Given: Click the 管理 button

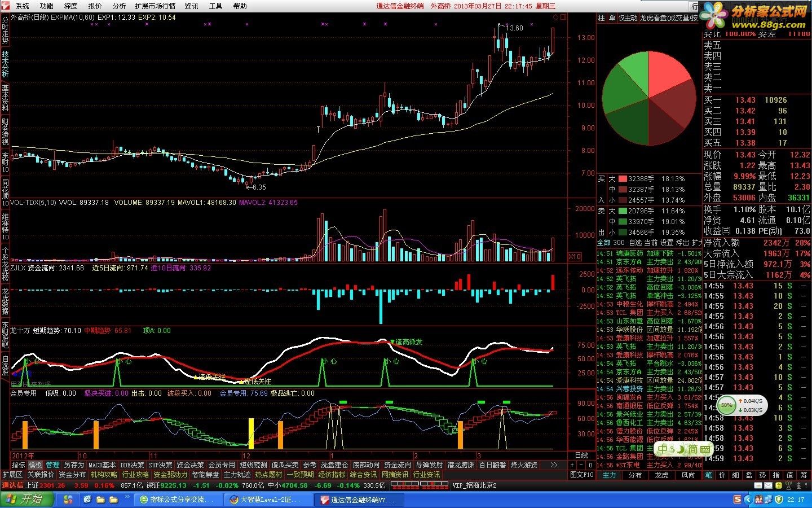Looking at the screenshot, I should (x=52, y=465).
